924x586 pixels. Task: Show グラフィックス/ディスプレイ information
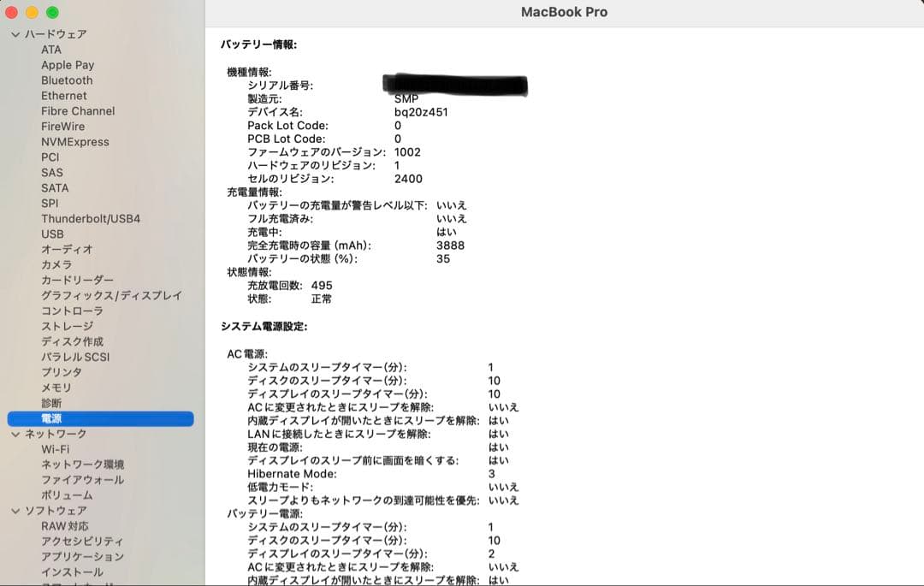click(111, 295)
